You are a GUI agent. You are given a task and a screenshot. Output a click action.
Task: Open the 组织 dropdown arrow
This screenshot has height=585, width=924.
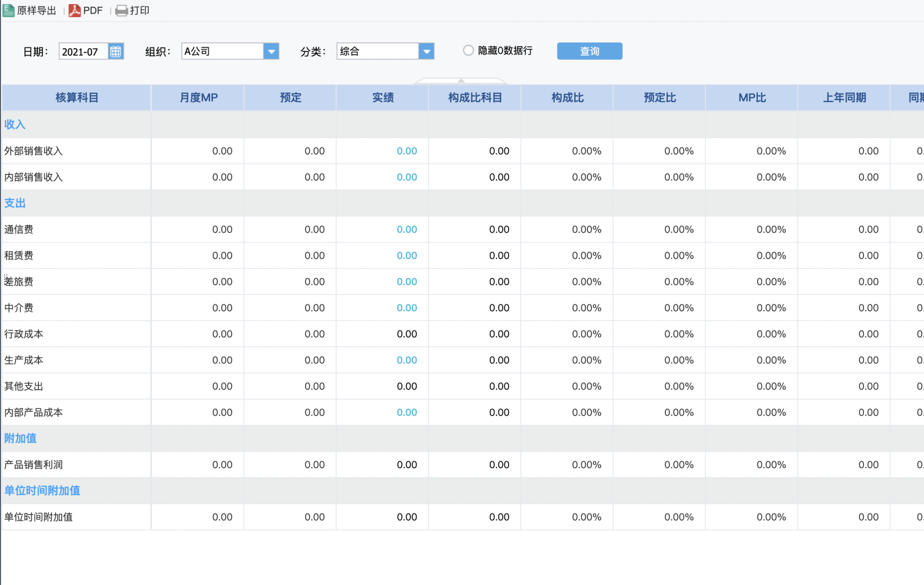(x=271, y=51)
